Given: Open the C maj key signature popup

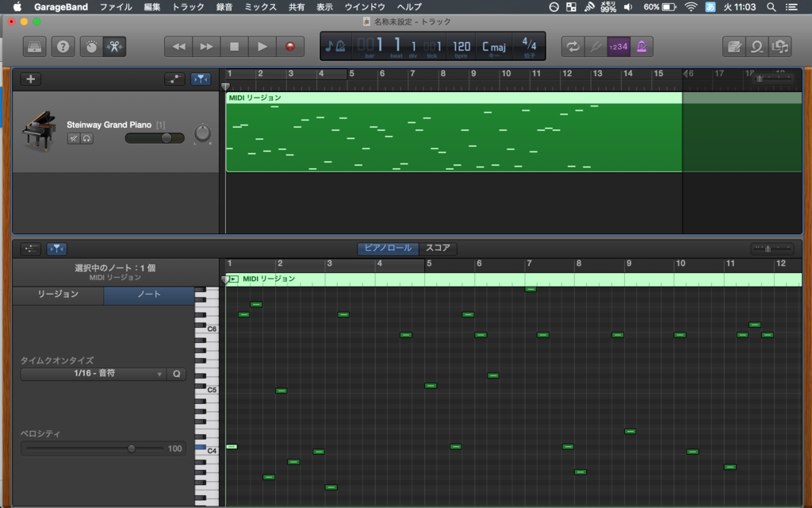Looking at the screenshot, I should [494, 48].
